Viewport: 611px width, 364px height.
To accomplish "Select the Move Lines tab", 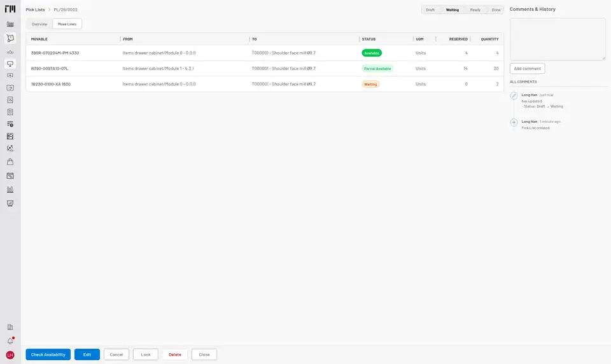I will pyautogui.click(x=67, y=24).
